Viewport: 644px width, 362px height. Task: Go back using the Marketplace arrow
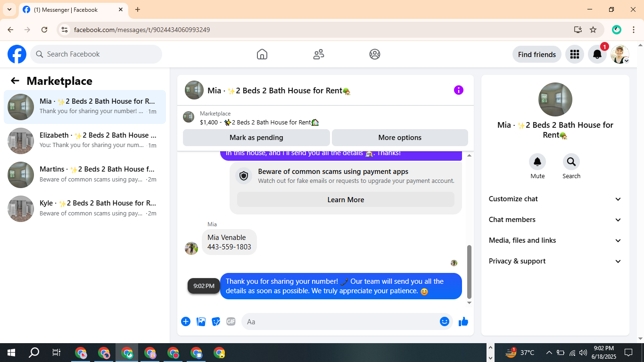pos(15,81)
